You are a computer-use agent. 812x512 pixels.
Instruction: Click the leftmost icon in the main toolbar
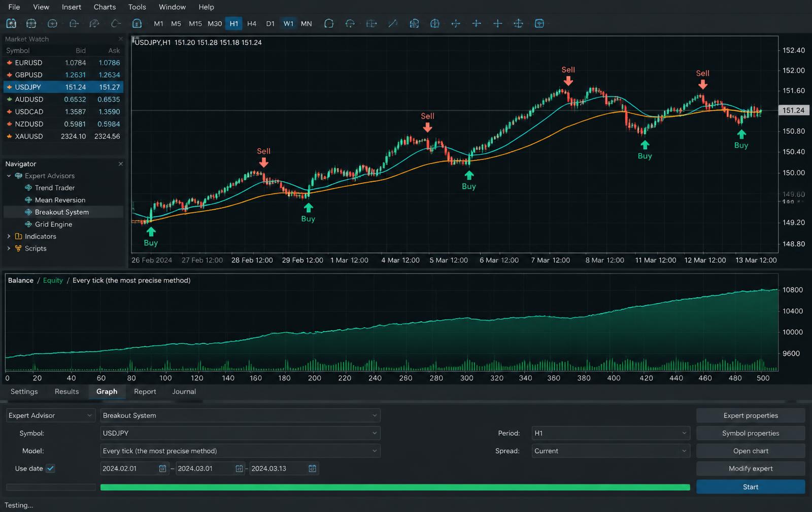pos(11,23)
